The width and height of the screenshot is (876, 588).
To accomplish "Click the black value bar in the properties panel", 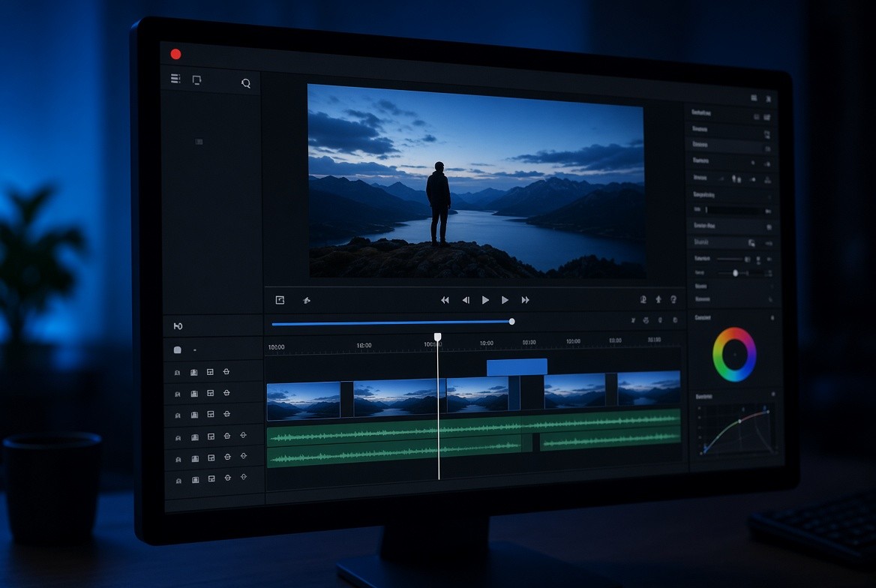I will click(x=734, y=210).
